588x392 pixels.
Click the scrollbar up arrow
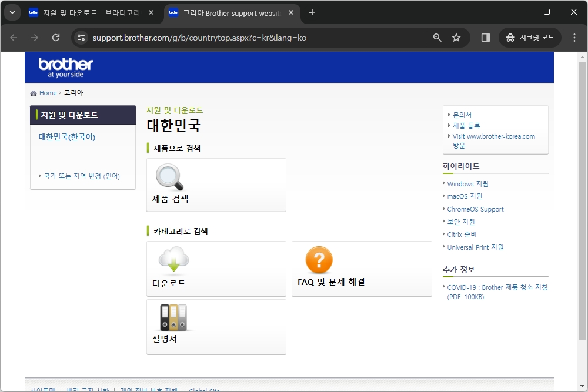(x=582, y=57)
